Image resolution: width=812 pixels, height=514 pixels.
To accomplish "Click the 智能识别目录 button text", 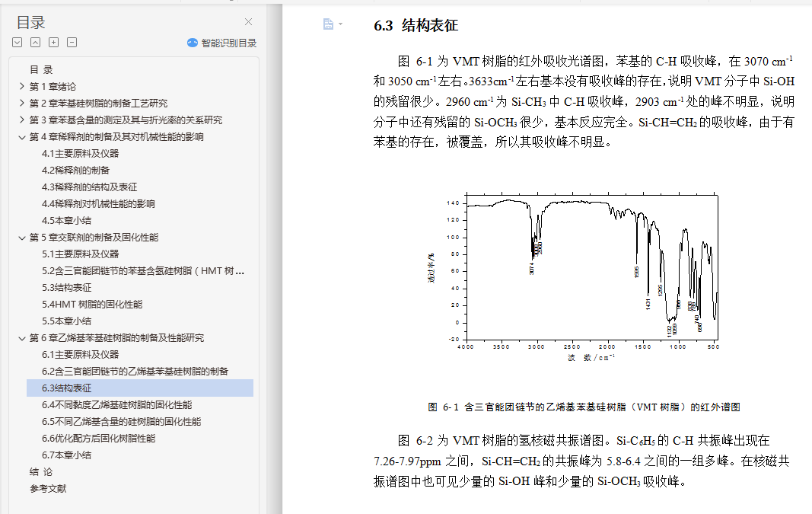I will point(229,43).
